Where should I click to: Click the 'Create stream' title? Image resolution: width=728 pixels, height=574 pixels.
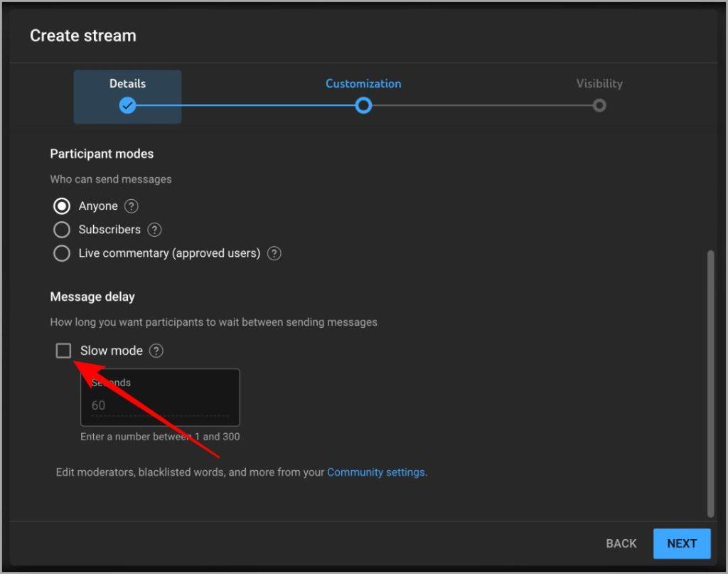(83, 36)
